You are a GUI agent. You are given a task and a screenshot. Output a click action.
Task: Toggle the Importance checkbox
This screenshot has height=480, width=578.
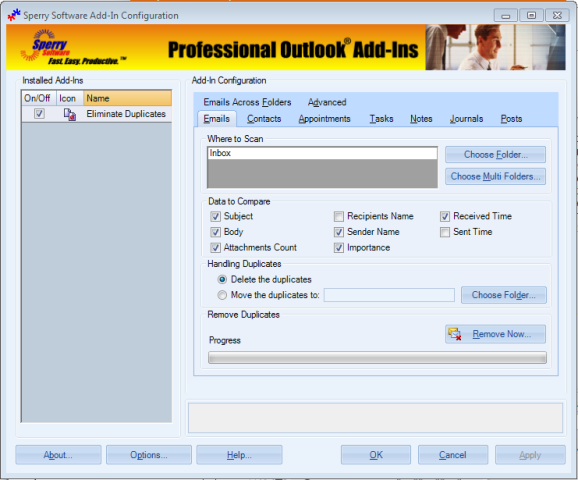339,248
